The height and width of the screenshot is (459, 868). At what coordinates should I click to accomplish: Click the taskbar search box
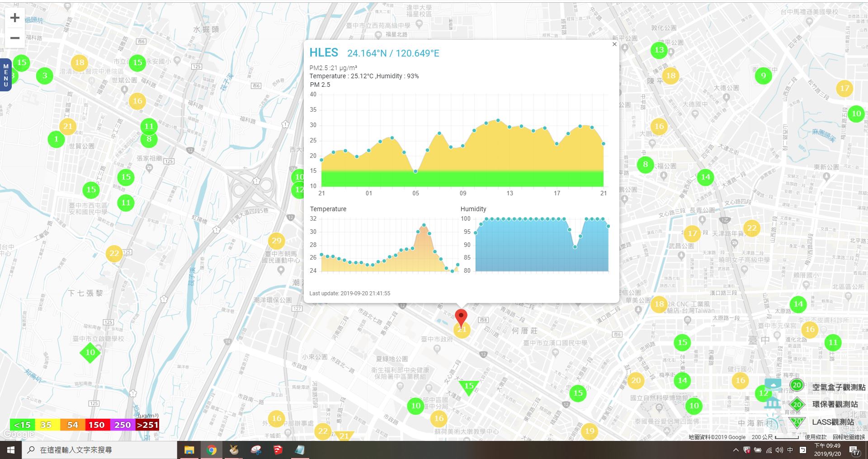(99, 450)
